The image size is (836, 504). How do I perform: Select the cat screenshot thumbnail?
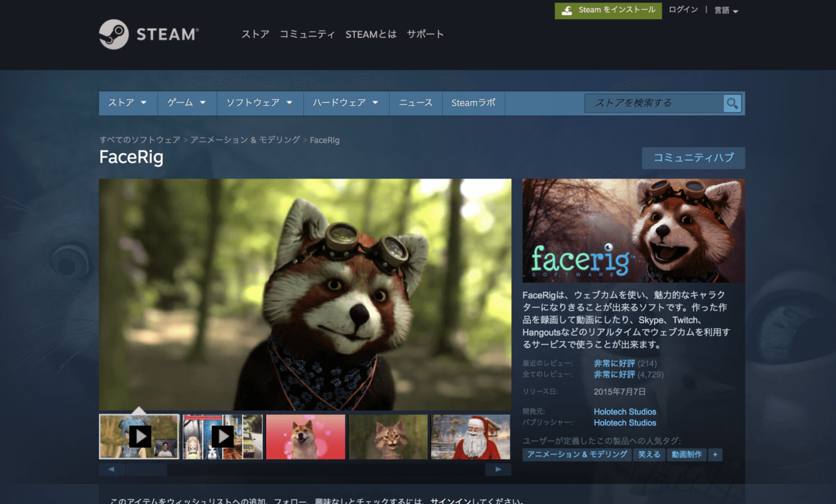coord(388,436)
